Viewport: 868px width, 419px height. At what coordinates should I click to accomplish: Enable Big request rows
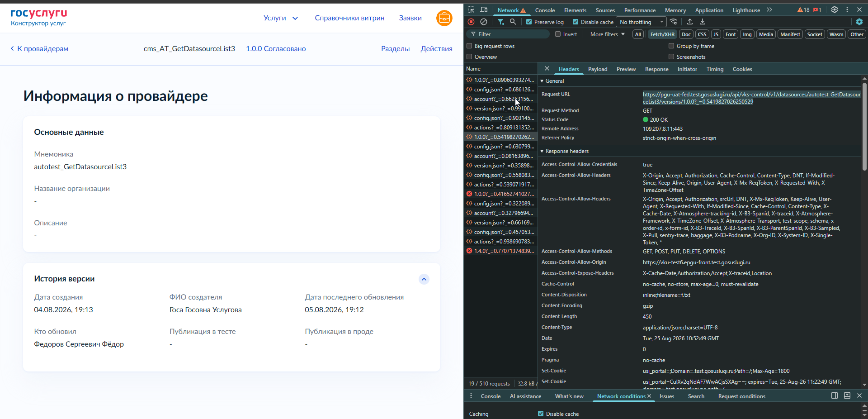(x=469, y=46)
